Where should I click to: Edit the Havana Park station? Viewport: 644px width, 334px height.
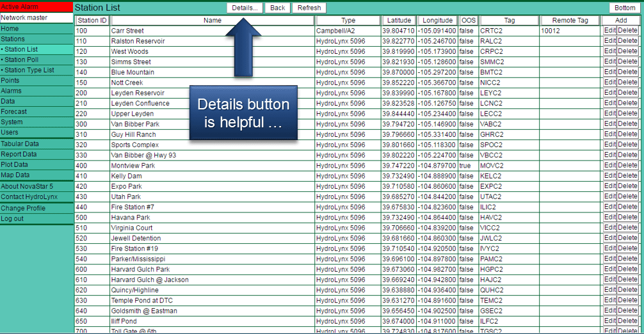[x=610, y=217]
